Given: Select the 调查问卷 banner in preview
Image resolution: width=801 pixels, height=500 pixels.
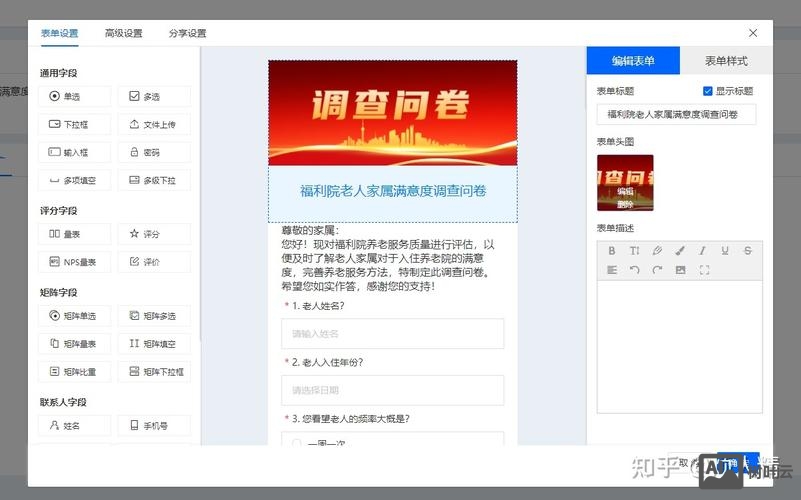Looking at the screenshot, I should pyautogui.click(x=393, y=113).
